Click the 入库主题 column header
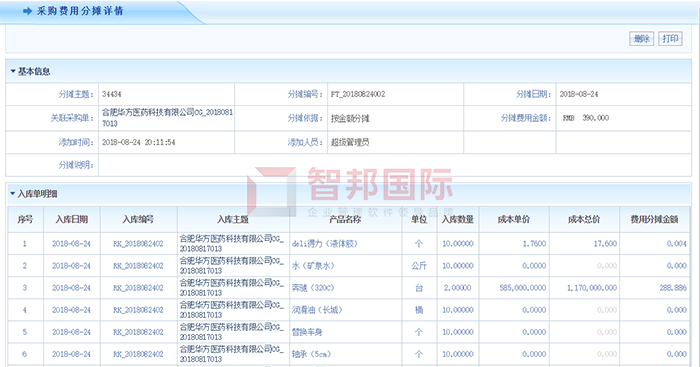Screen dimensions: 700x367 pyautogui.click(x=233, y=219)
